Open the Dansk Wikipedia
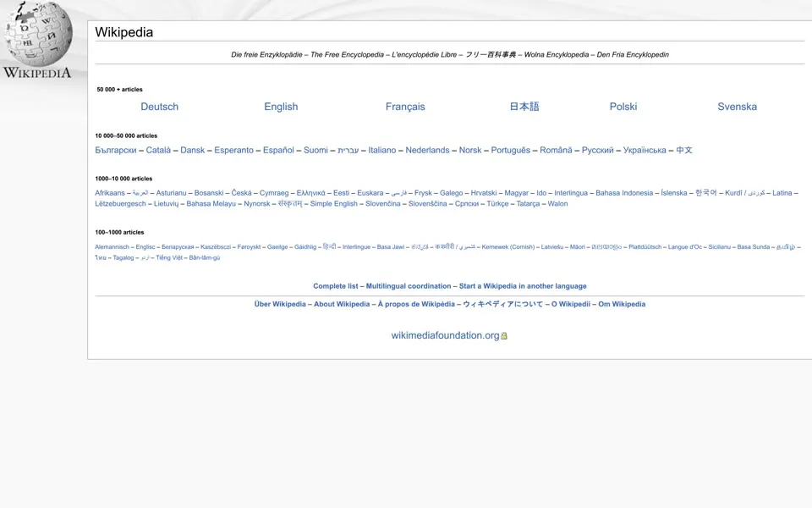This screenshot has width=812, height=508. pos(193,151)
